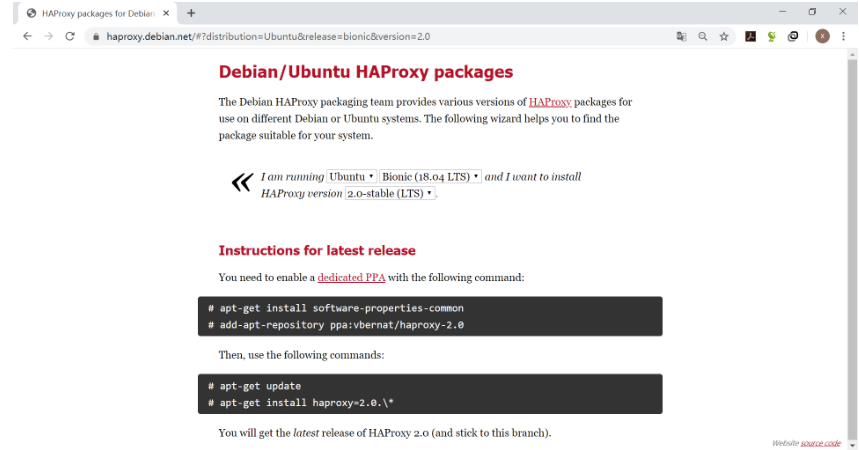Image resolution: width=859 pixels, height=450 pixels.
Task: Open the Chrome three-dot menu
Action: (844, 36)
